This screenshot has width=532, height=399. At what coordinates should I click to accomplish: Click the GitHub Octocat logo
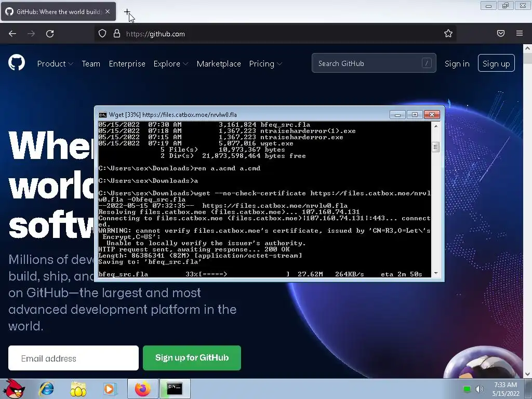(x=16, y=63)
